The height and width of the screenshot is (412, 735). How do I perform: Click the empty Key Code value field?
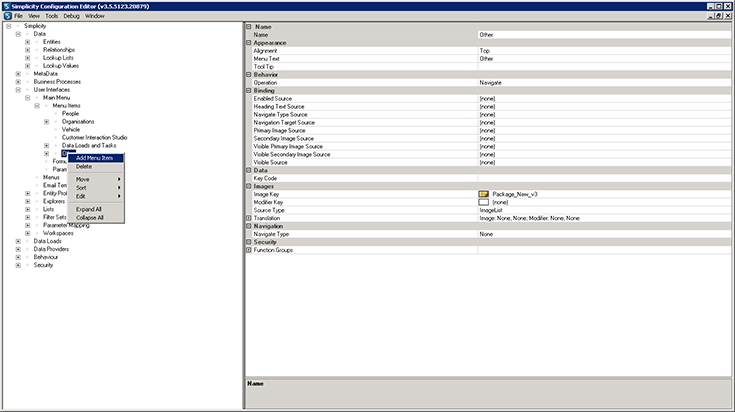coord(604,178)
